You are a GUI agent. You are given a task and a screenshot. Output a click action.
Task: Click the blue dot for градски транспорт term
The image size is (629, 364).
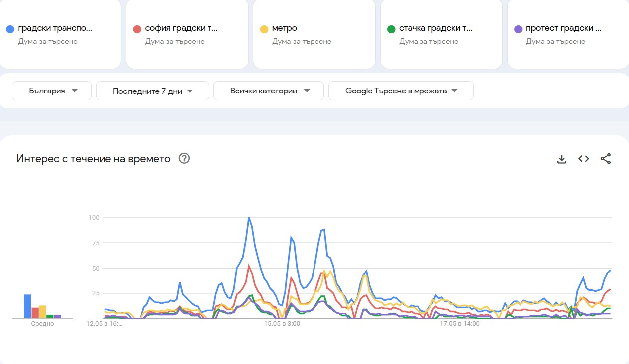pos(10,28)
